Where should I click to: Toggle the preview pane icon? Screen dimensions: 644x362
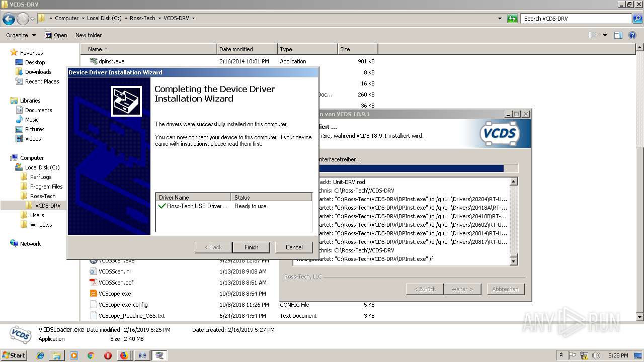(618, 35)
